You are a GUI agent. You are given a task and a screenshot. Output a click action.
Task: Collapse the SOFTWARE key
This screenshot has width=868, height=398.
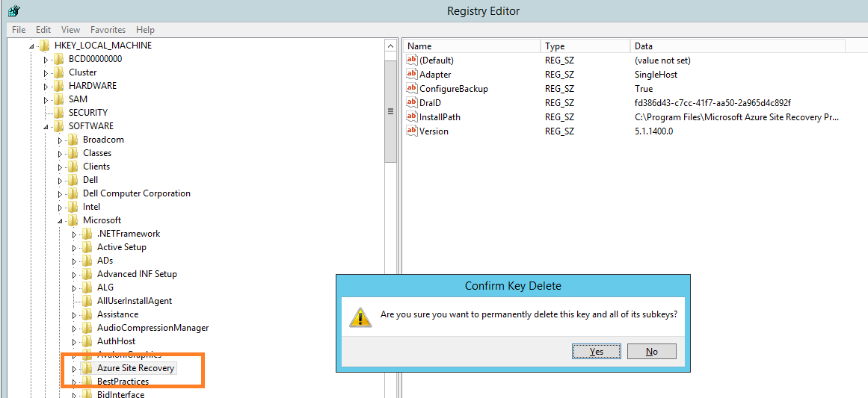click(x=46, y=127)
